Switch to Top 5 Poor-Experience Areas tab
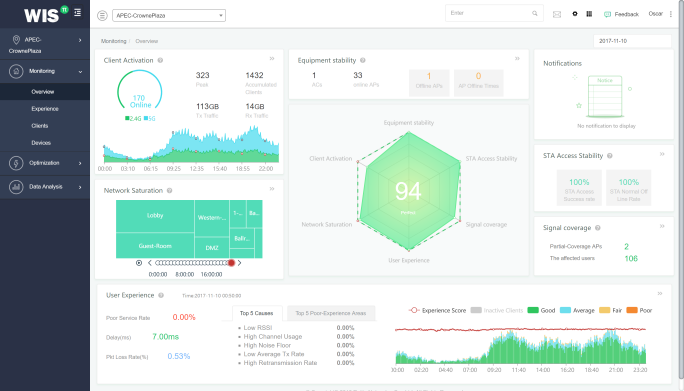 (331, 313)
